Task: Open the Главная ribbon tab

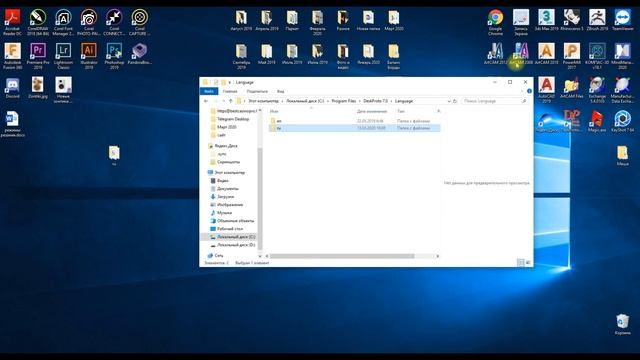Action: point(230,91)
